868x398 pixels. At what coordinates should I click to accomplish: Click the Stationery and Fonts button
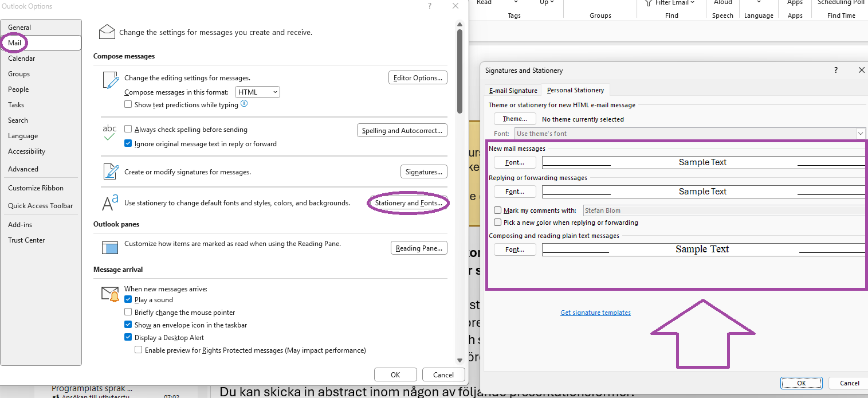click(x=408, y=203)
